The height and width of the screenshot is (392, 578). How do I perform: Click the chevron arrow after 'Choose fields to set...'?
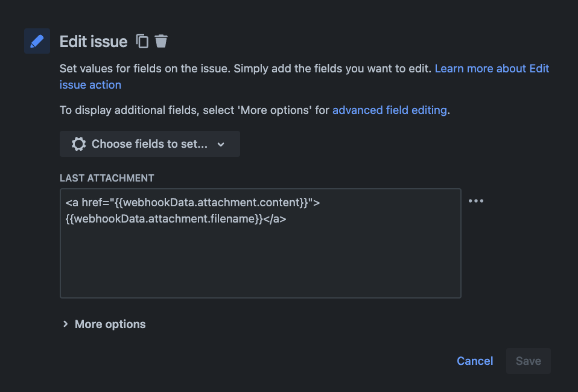point(221,144)
